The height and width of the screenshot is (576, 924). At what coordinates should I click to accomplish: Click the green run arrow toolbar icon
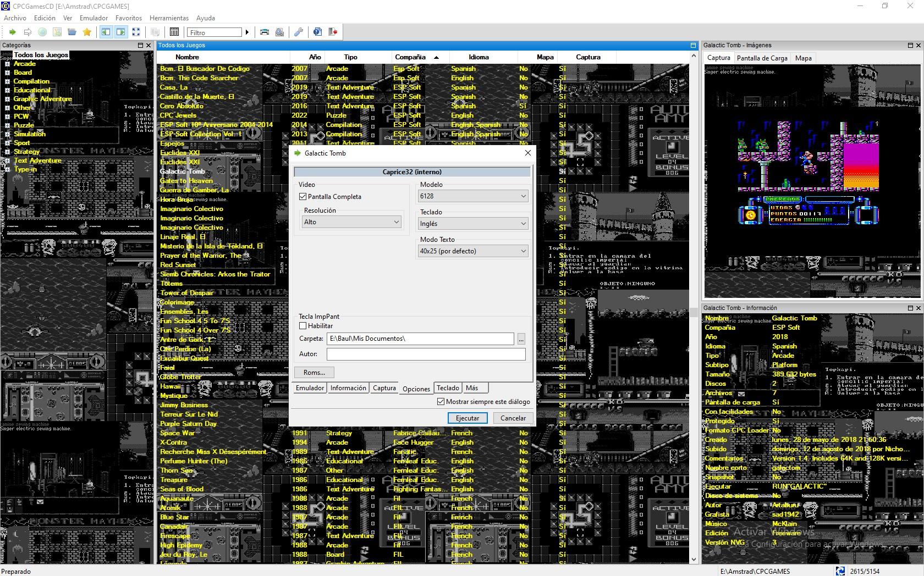[12, 32]
